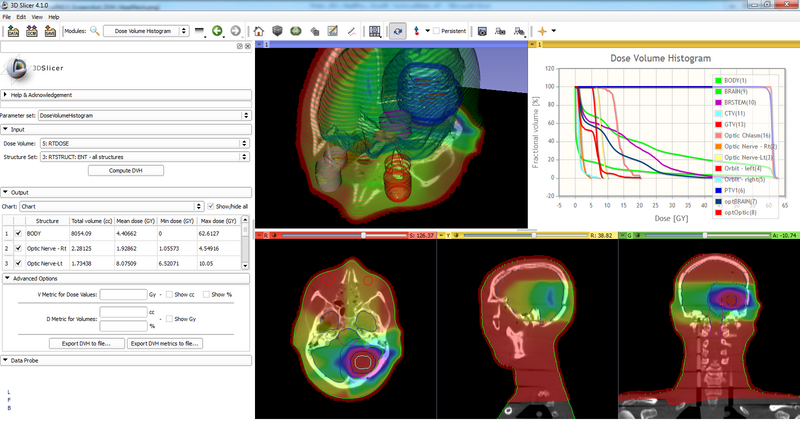The width and height of the screenshot is (800, 430).
Task: Open the Modules dropdown showing Dose Volume Histogram
Action: (x=146, y=31)
